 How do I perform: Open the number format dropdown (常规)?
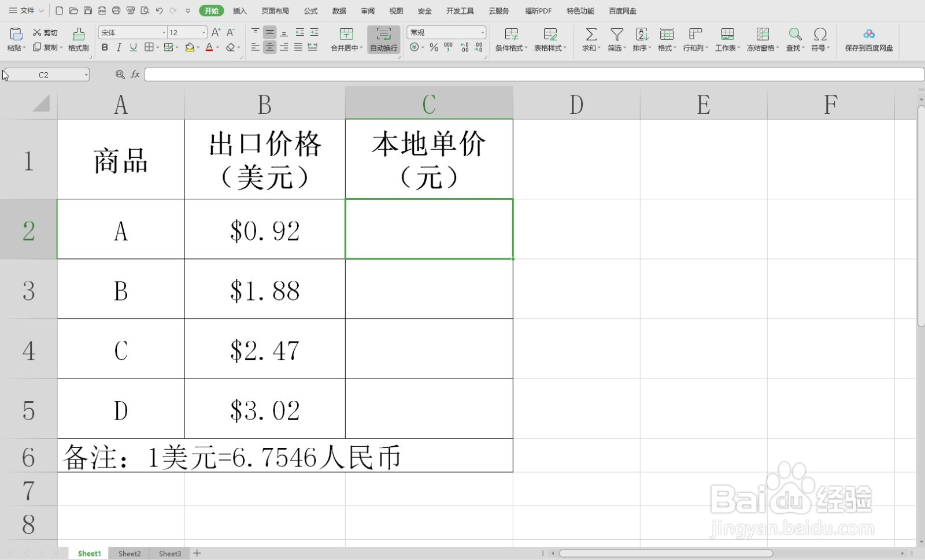click(482, 32)
